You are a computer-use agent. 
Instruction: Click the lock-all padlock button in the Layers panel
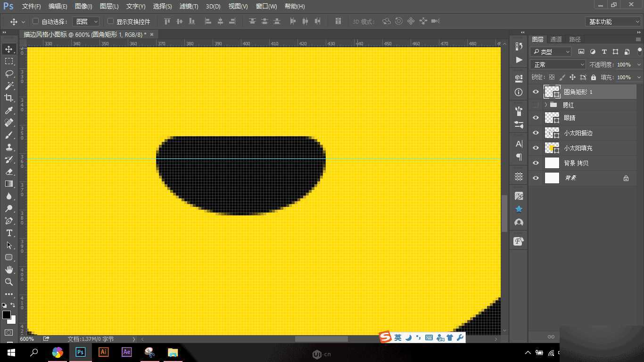pos(593,77)
